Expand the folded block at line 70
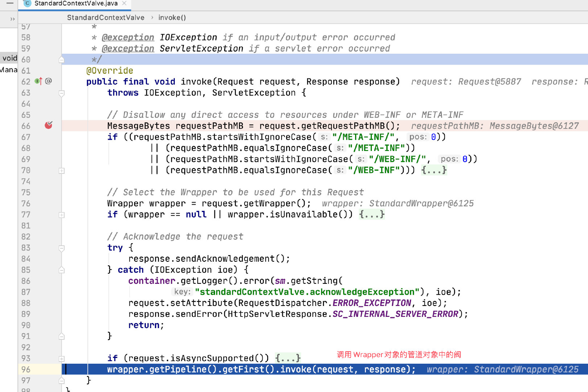The width and height of the screenshot is (588, 392). click(x=62, y=171)
